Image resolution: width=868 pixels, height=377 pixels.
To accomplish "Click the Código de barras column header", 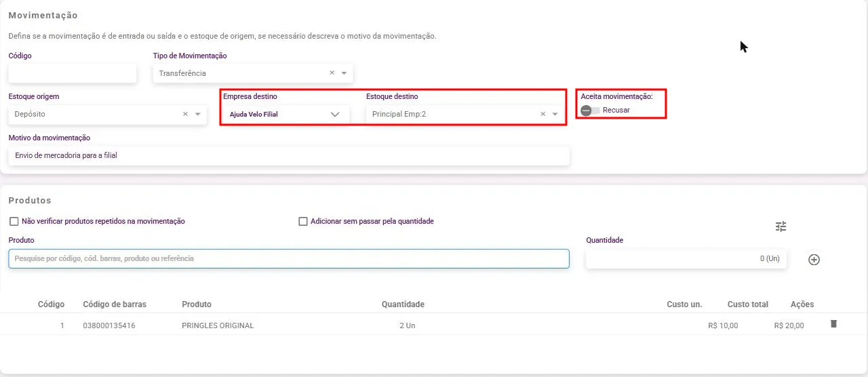I will 115,304.
